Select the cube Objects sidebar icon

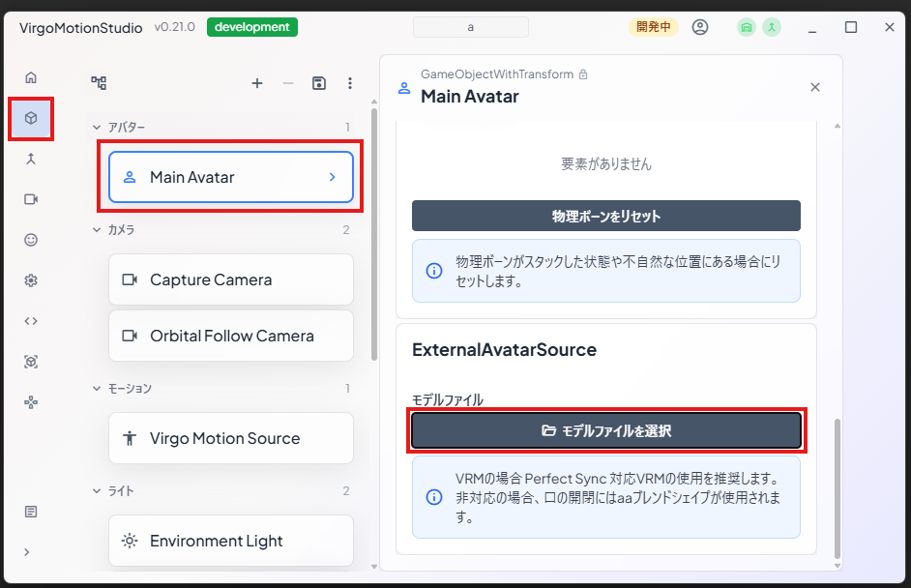(31, 118)
